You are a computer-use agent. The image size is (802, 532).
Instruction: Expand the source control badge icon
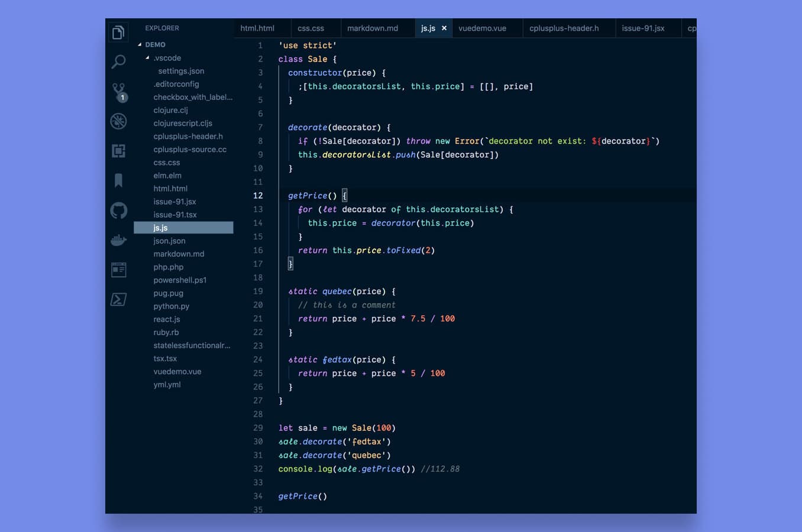[x=122, y=97]
